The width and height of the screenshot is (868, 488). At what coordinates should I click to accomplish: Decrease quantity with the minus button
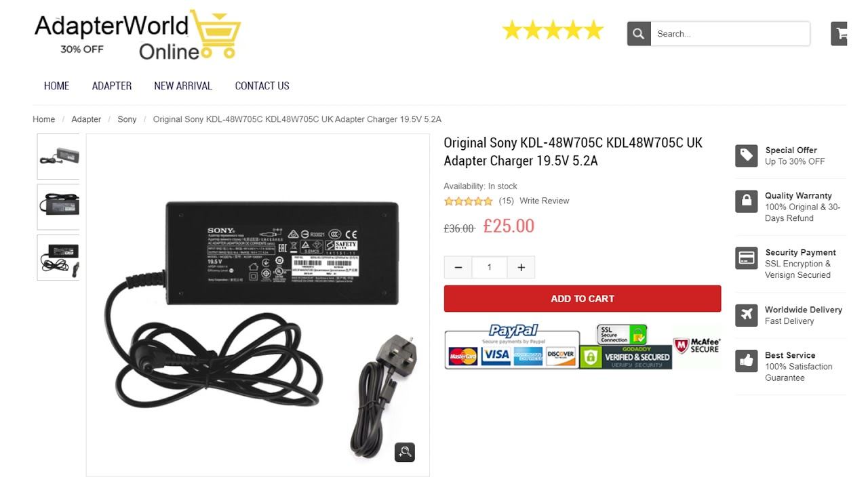pos(458,268)
